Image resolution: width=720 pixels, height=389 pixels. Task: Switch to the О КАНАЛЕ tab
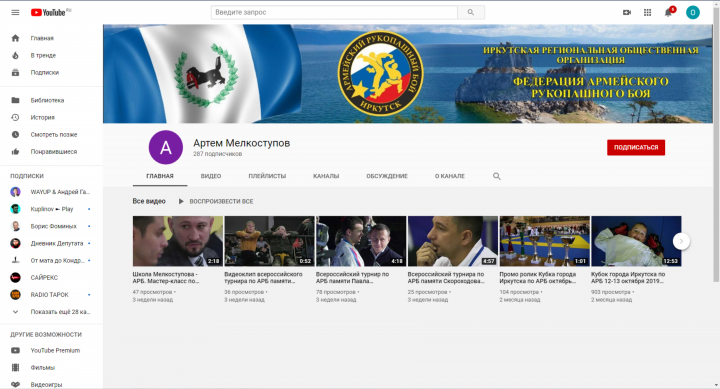pyautogui.click(x=450, y=176)
